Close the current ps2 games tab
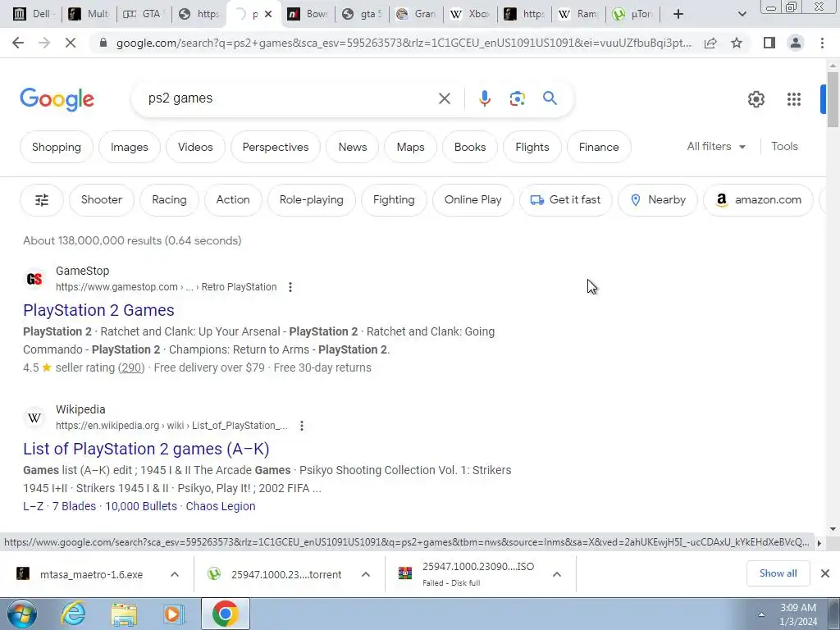The image size is (840, 630). 269,15
